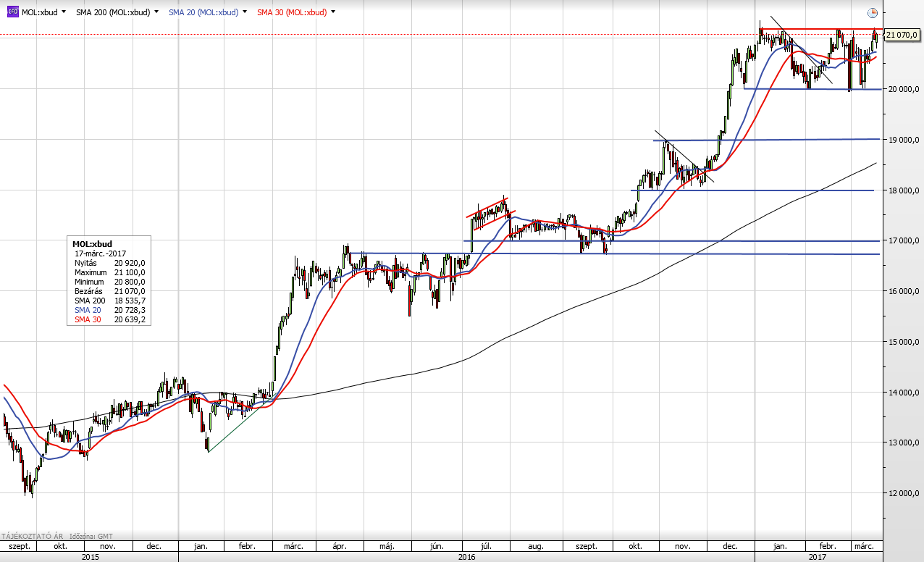The width and height of the screenshot is (924, 562).
Task: Open the MOL:xbud instrument dropdown
Action: 64,12
